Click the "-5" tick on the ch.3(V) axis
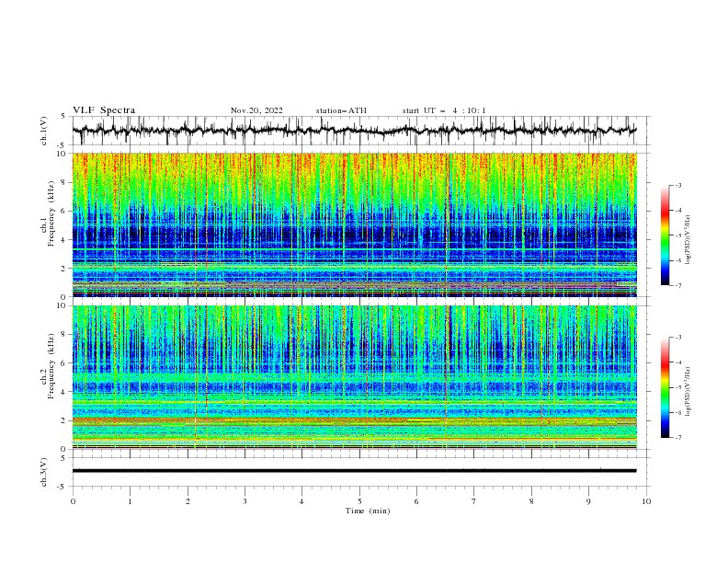The height and width of the screenshot is (563, 728). click(63, 487)
